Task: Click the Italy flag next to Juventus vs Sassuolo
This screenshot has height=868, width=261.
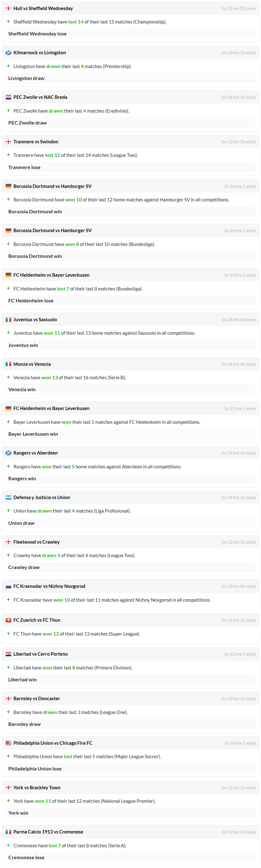Action: tap(8, 320)
